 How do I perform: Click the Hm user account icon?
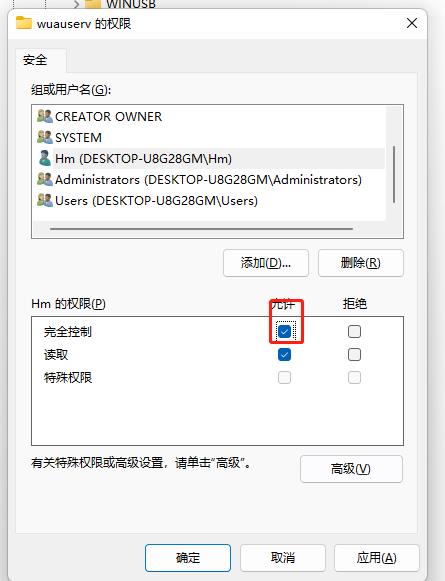point(45,158)
